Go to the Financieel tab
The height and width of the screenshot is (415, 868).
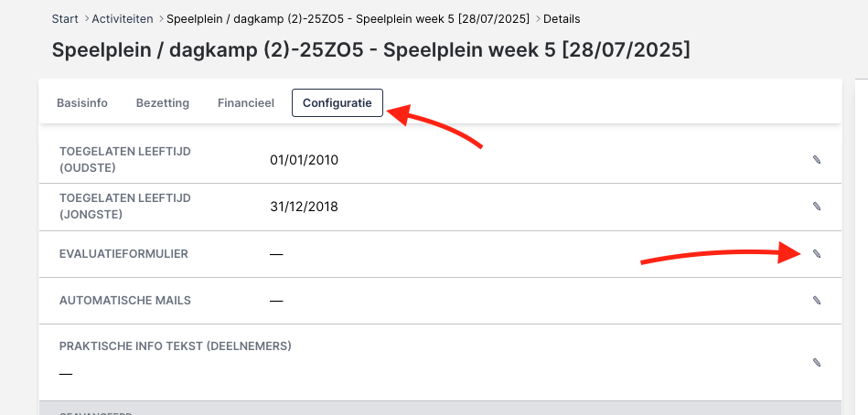246,103
